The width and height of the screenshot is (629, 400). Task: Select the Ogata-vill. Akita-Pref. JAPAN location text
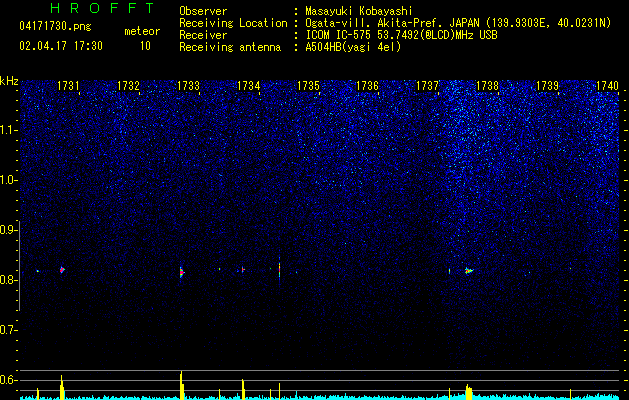458,23
